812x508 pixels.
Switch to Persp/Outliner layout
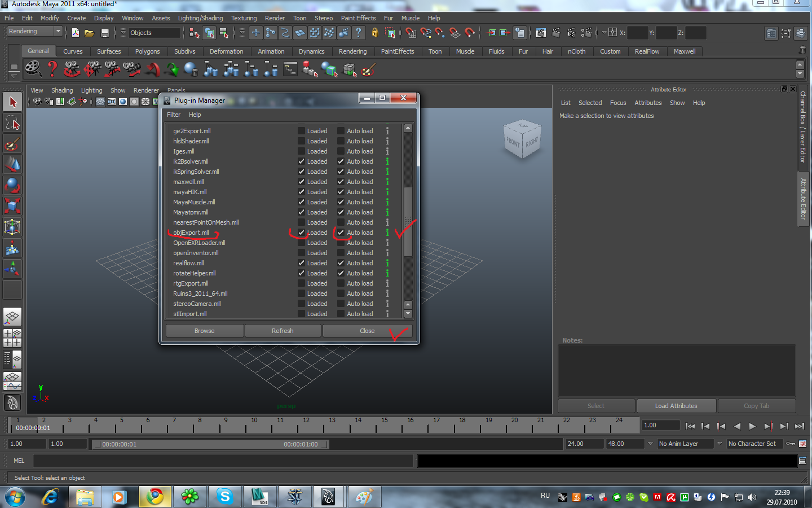12,358
